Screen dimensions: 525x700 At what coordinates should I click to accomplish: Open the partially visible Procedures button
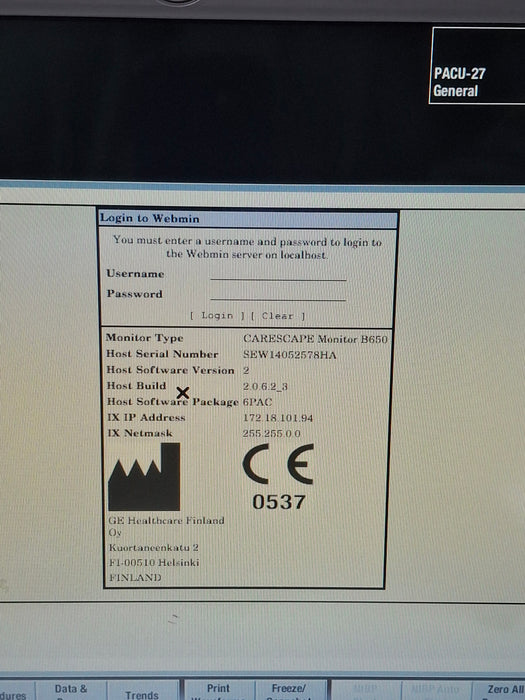tap(17, 691)
